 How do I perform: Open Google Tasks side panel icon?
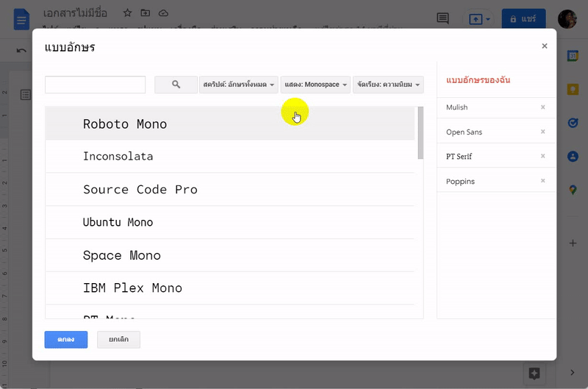573,123
